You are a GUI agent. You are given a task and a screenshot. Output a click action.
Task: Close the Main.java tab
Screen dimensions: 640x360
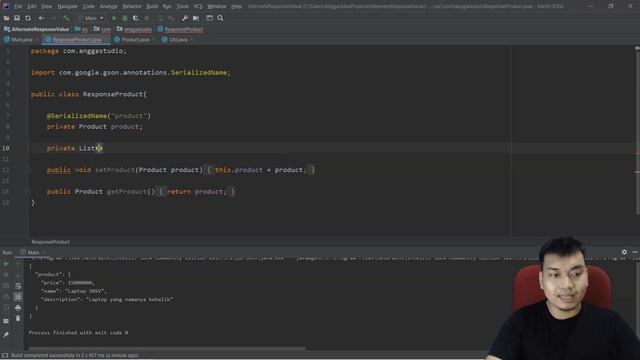click(x=38, y=40)
